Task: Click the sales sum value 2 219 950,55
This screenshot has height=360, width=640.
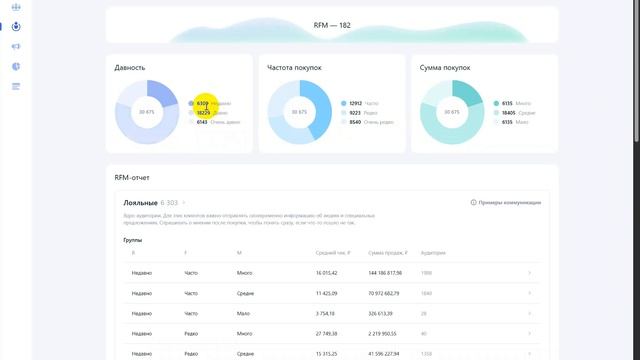Action: tap(382, 333)
